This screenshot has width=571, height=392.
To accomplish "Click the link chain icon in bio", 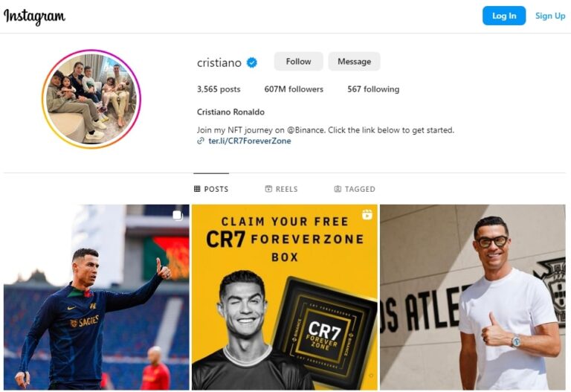I will pos(200,141).
